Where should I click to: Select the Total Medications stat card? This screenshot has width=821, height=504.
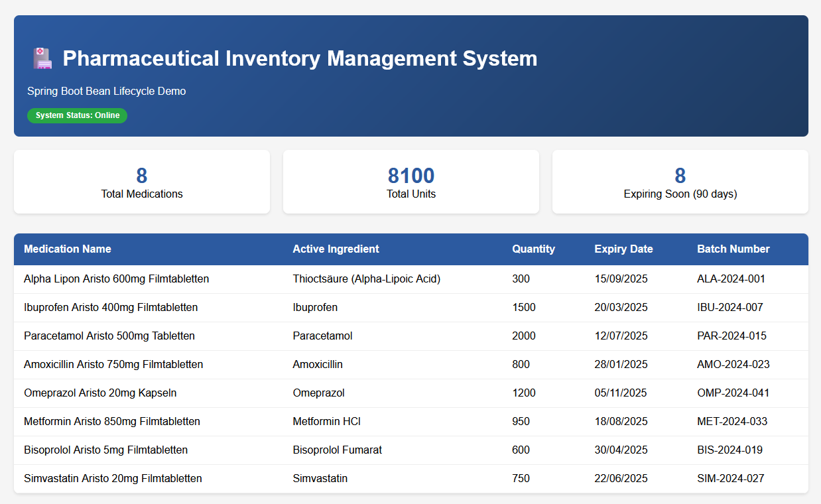142,182
